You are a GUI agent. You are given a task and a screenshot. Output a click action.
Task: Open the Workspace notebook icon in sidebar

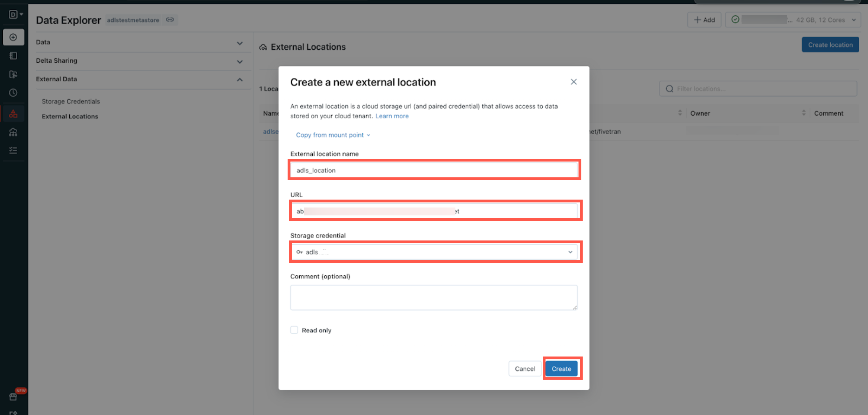(13, 56)
